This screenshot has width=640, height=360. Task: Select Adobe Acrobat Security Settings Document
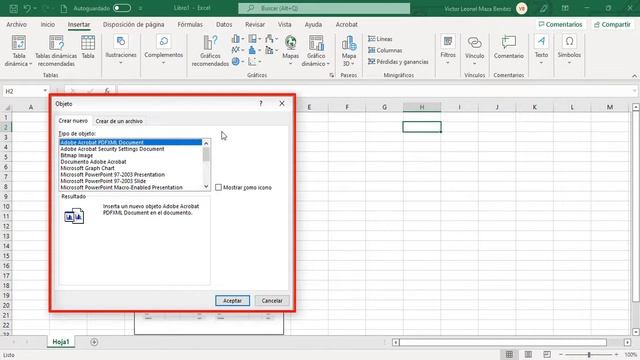[x=112, y=149]
